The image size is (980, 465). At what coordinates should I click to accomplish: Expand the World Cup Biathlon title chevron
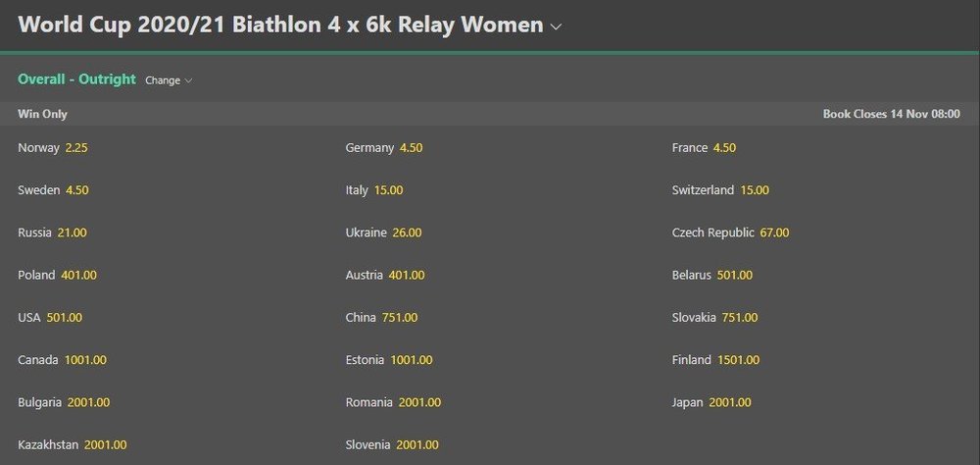pos(556,26)
